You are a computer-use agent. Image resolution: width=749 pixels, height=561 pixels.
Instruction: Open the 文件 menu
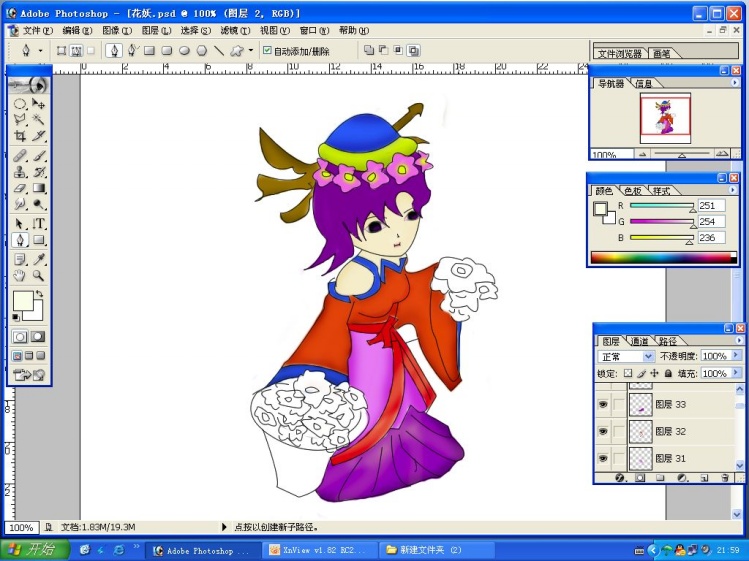(37, 31)
